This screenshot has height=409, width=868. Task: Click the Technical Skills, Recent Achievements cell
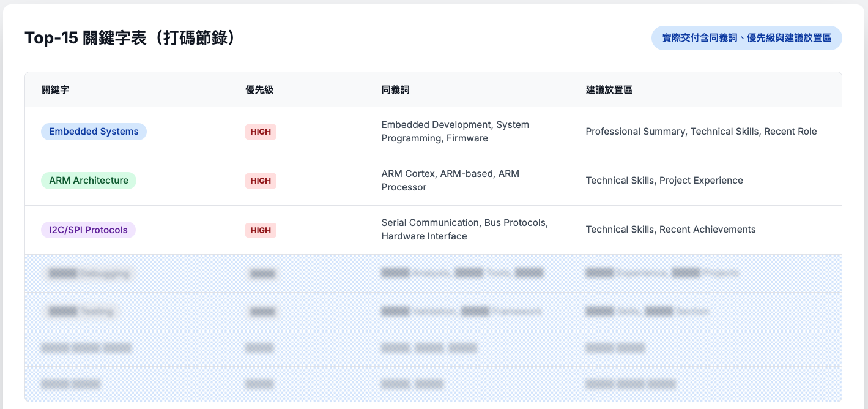[670, 230]
